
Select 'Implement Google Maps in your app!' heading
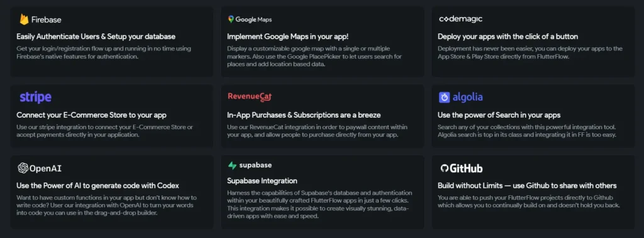288,37
